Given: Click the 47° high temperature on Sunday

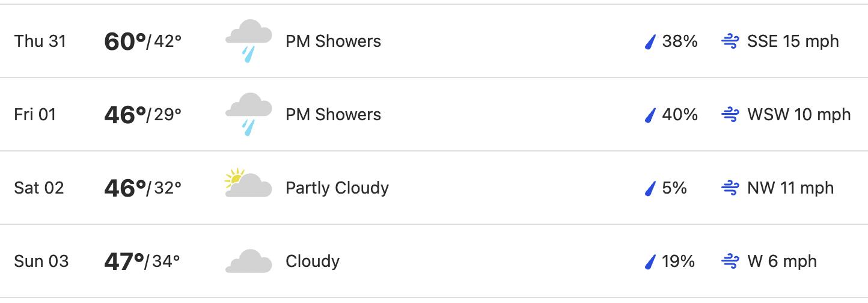Looking at the screenshot, I should (124, 262).
